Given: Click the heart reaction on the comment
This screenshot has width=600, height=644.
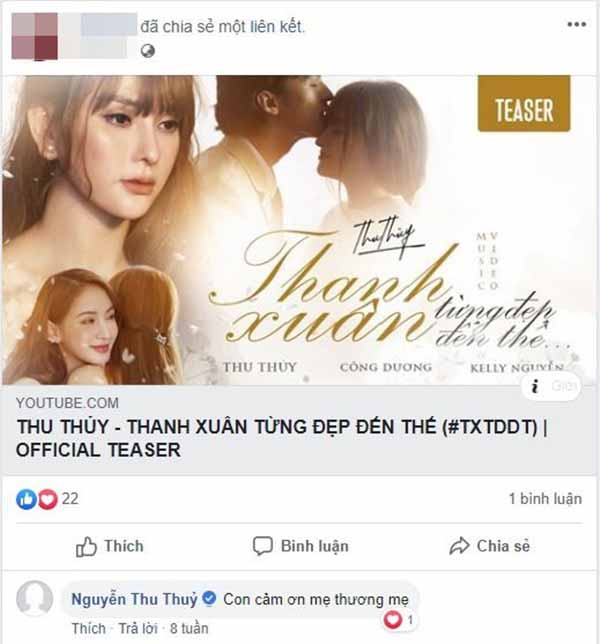Looking at the screenshot, I should click(393, 619).
